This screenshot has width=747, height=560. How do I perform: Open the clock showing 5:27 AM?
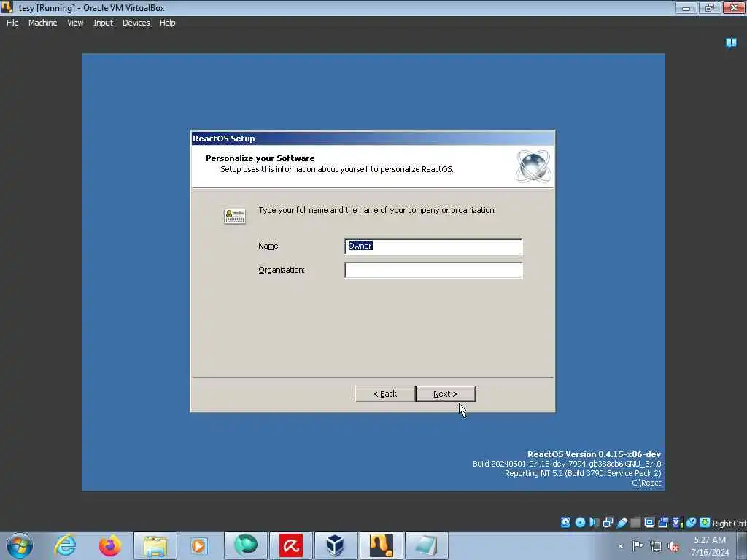710,545
